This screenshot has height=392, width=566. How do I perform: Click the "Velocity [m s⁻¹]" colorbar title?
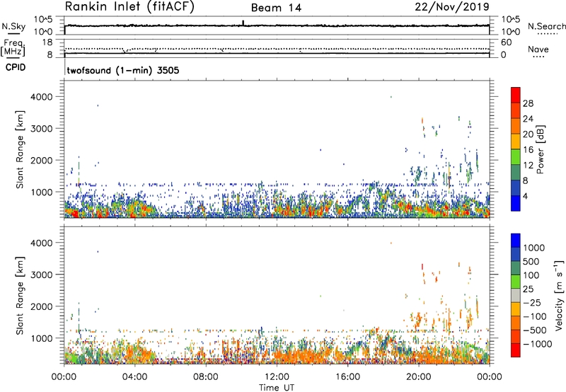click(x=559, y=295)
